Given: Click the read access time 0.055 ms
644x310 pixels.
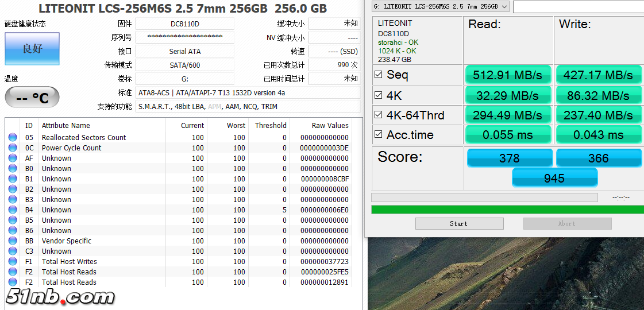Looking at the screenshot, I should coord(508,135).
